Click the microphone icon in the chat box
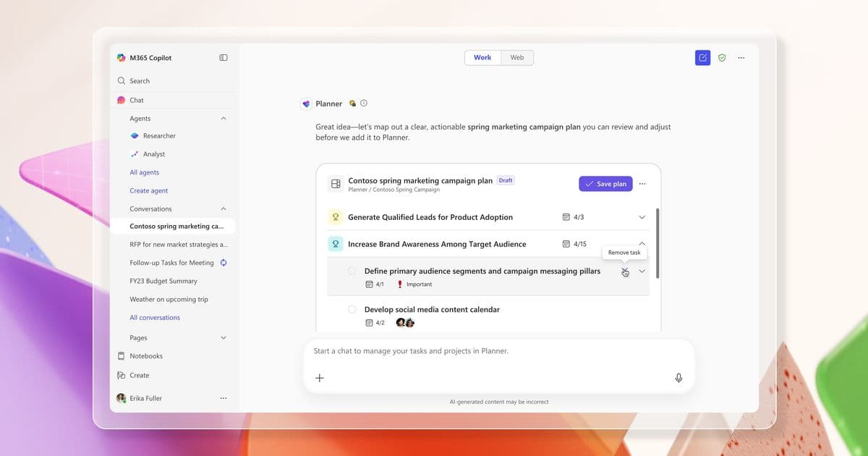The image size is (868, 456). tap(678, 377)
